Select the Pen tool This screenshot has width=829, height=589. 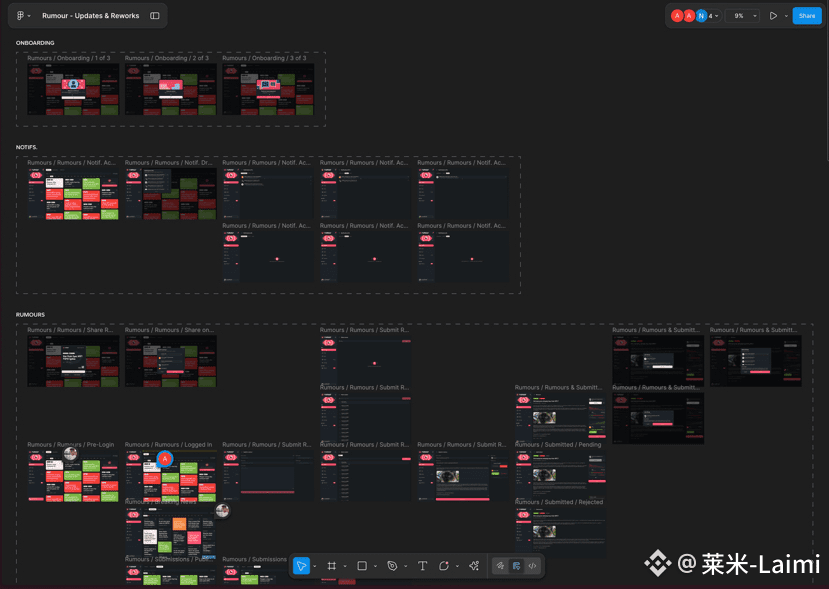392,566
